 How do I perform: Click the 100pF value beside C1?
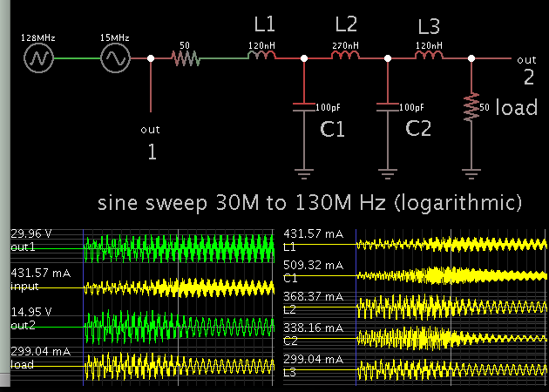(328, 107)
